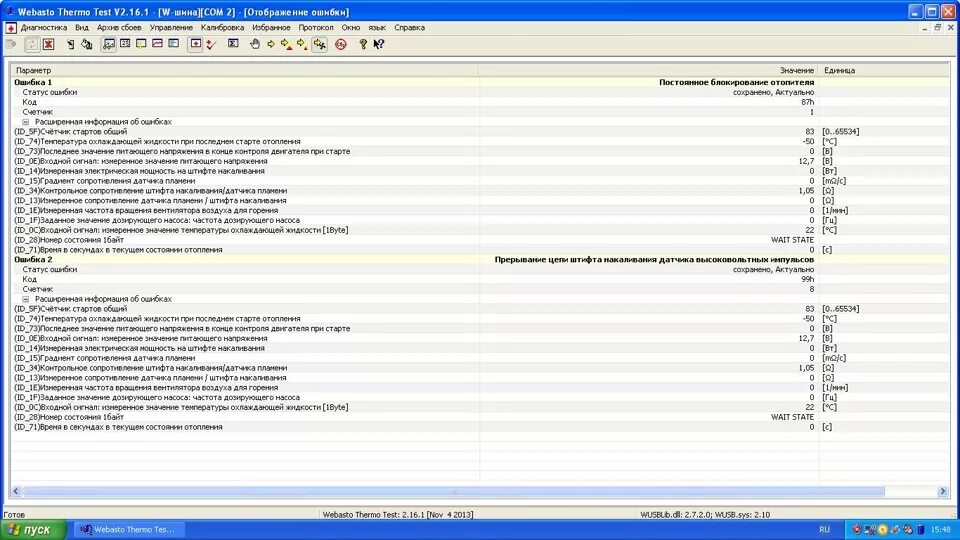Select the Ошибка 2 row
Viewport: 960px width, 540px height.
coord(481,260)
